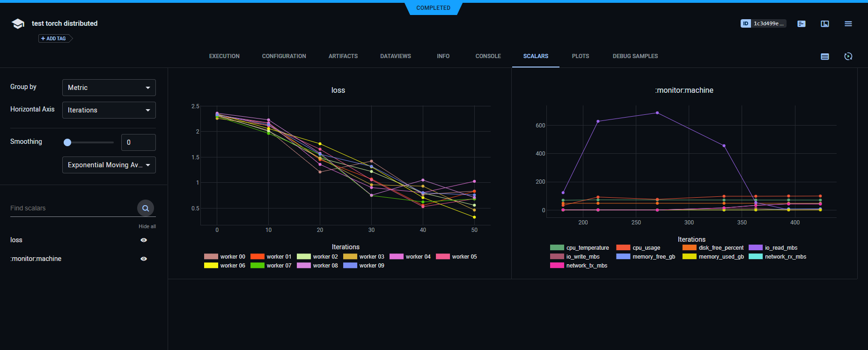Expand the Horizontal Axis Iterations dropdown

109,110
